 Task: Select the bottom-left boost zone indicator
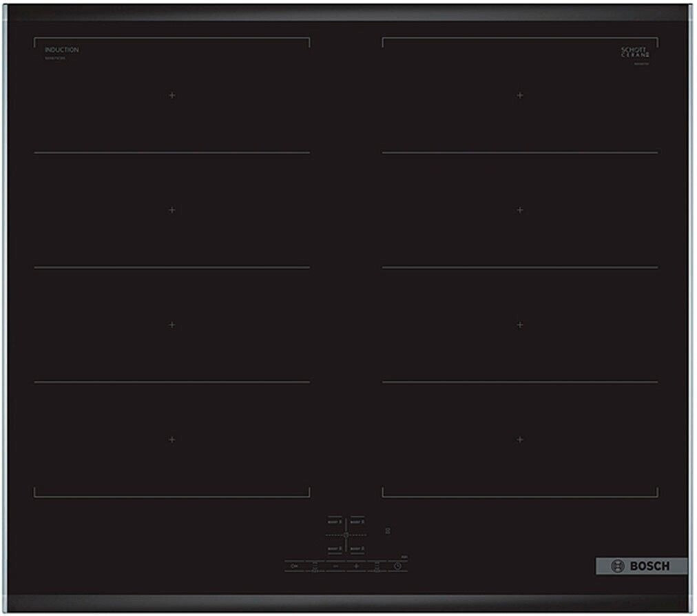(335, 548)
